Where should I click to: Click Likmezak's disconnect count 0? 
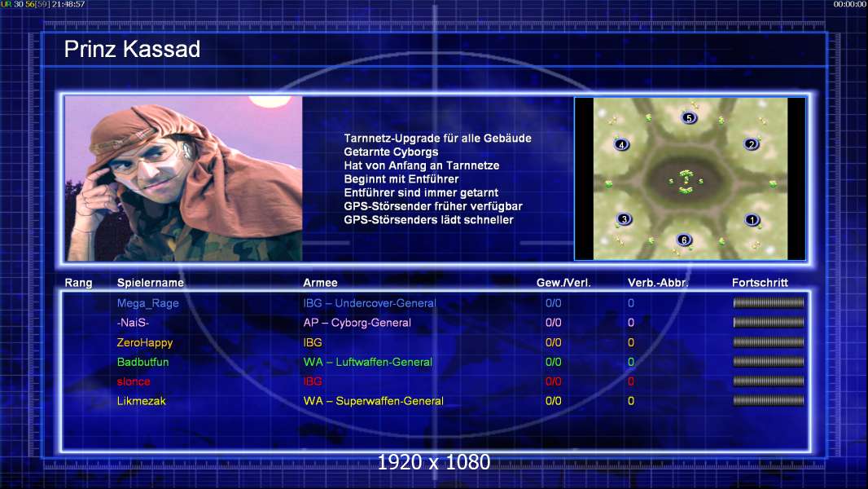(630, 400)
